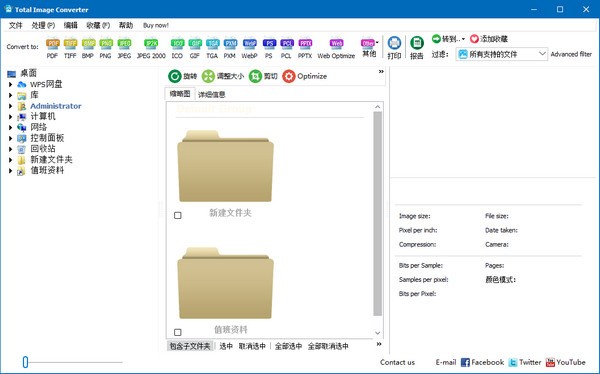Viewport: 600px width, 374px height.
Task: Select the 值班资料 folder thumbnail
Action: click(225, 283)
